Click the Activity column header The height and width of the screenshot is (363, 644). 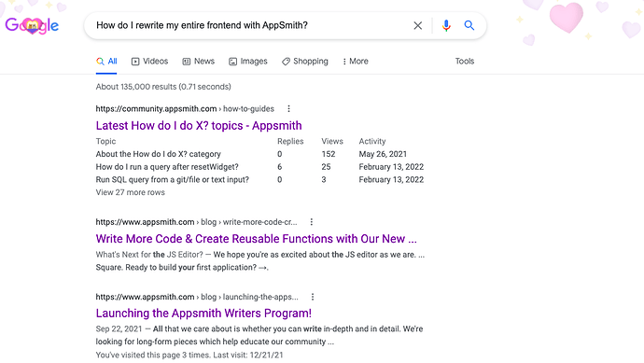coord(372,141)
